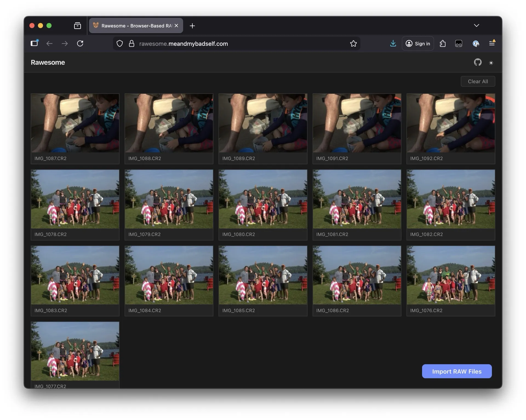Viewport: 526px width, 420px height.
Task: Toggle light/dark theme sun icon
Action: [x=491, y=63]
